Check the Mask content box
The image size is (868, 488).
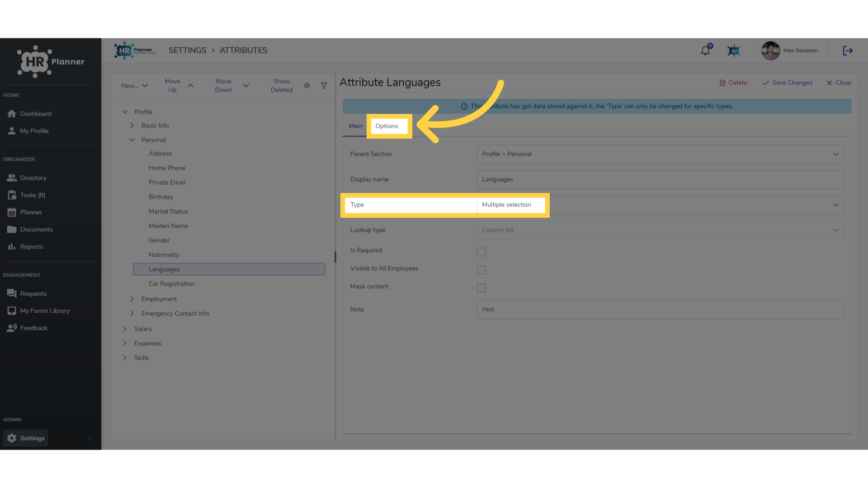tap(481, 288)
